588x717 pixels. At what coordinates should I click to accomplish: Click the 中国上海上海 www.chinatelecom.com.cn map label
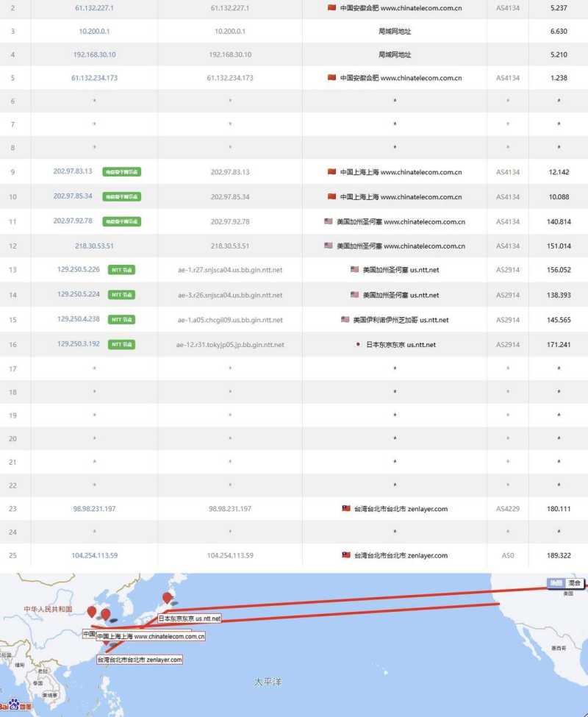pos(151,637)
